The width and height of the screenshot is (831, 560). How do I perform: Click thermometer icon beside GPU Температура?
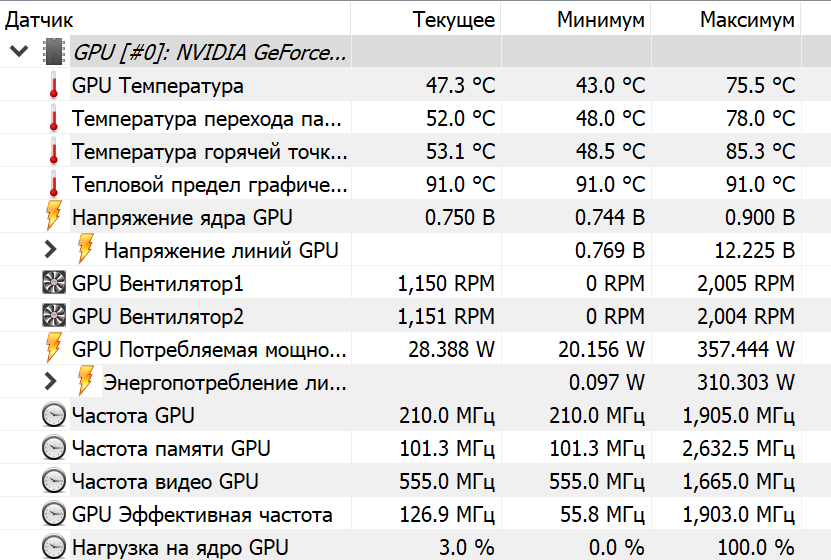[53, 86]
